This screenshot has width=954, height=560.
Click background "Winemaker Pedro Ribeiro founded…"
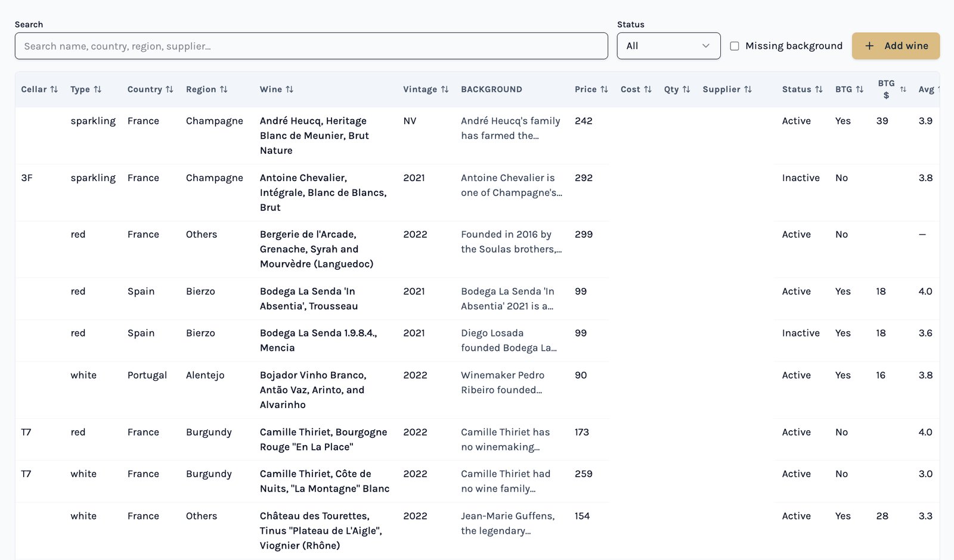[x=503, y=382]
